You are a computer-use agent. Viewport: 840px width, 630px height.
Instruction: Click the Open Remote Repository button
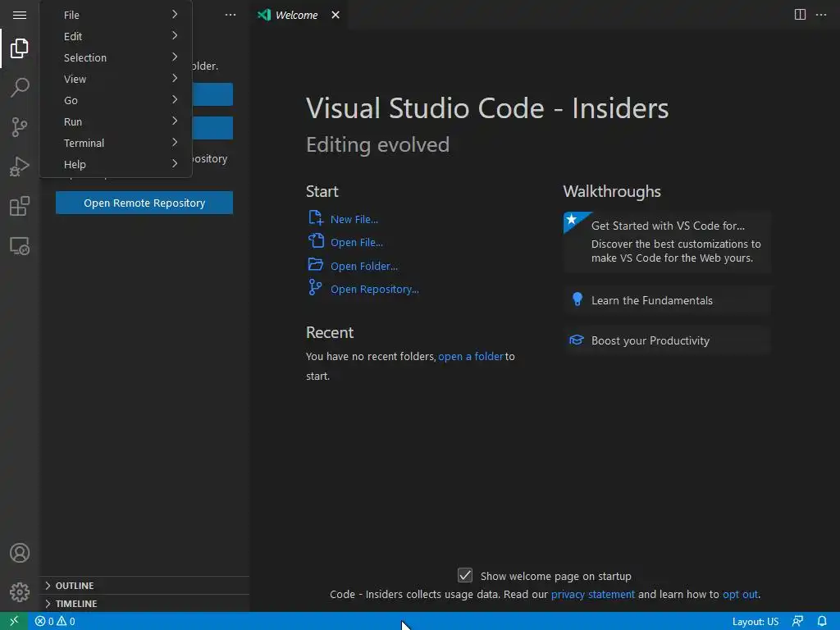tap(144, 203)
